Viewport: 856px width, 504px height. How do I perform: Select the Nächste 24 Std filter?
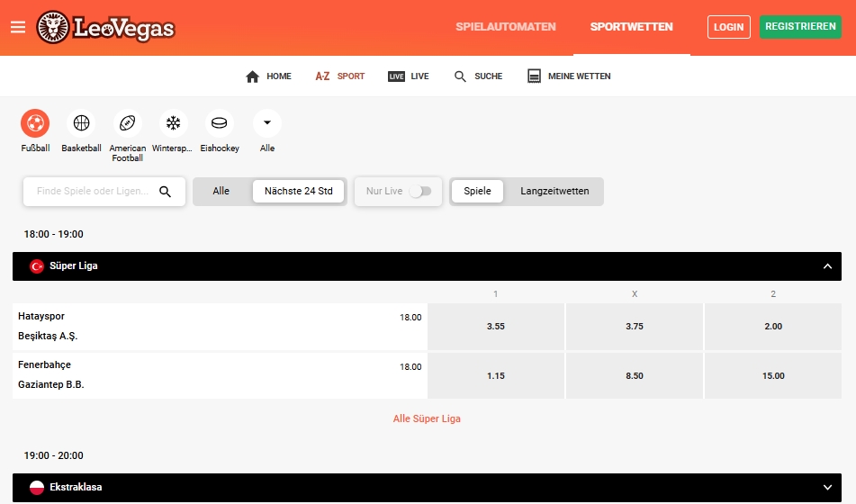299,191
